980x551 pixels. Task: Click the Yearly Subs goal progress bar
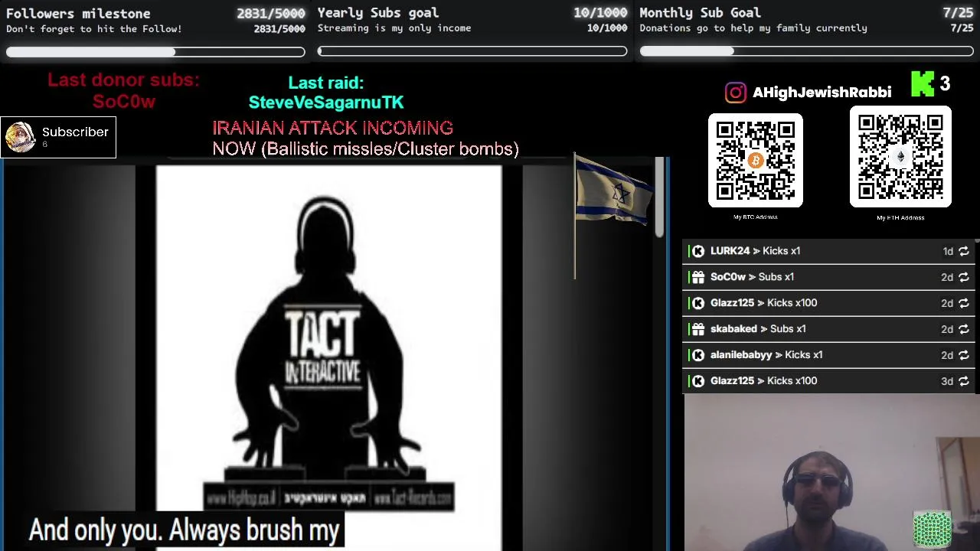pyautogui.click(x=472, y=51)
